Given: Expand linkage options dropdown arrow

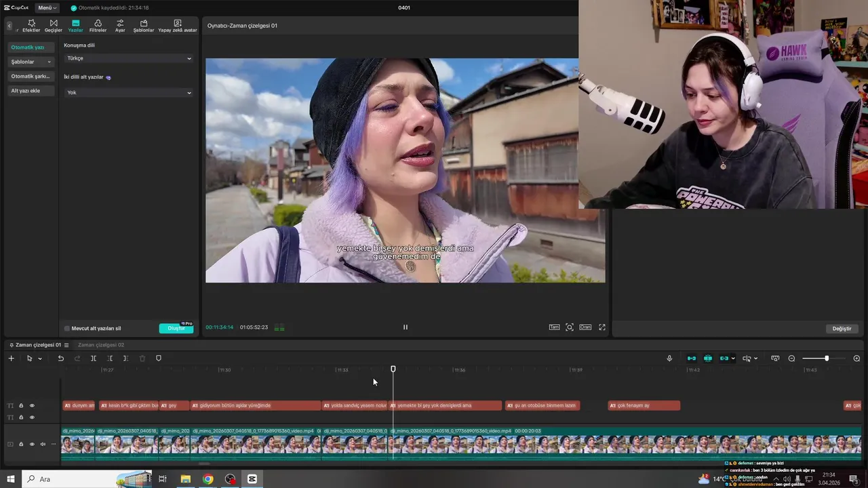Looking at the screenshot, I should [x=733, y=359].
